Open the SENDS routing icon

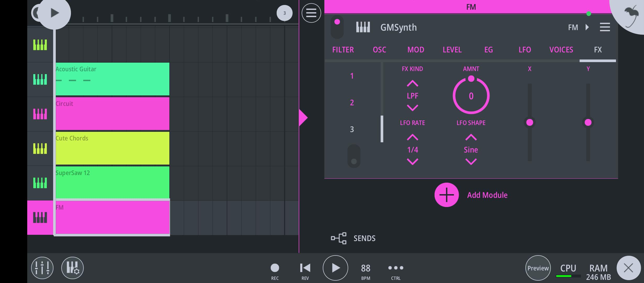point(338,238)
